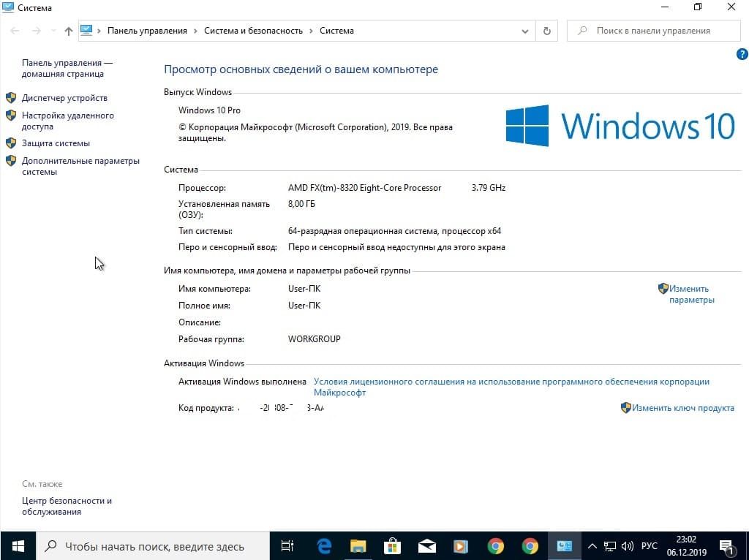
Task: Click the up arrow to parent folder
Action: (69, 31)
